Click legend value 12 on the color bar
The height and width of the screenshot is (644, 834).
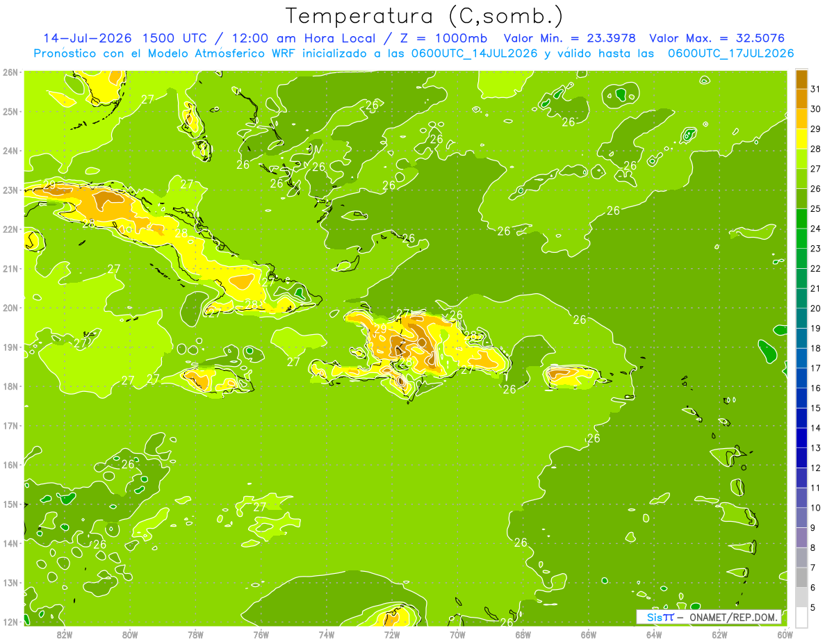pyautogui.click(x=815, y=468)
